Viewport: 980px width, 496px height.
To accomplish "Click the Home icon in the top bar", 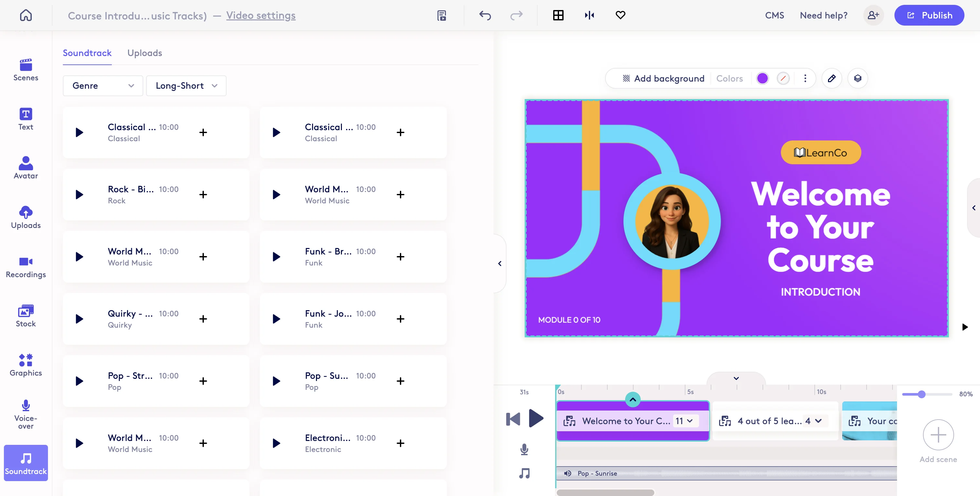I will click(x=26, y=15).
